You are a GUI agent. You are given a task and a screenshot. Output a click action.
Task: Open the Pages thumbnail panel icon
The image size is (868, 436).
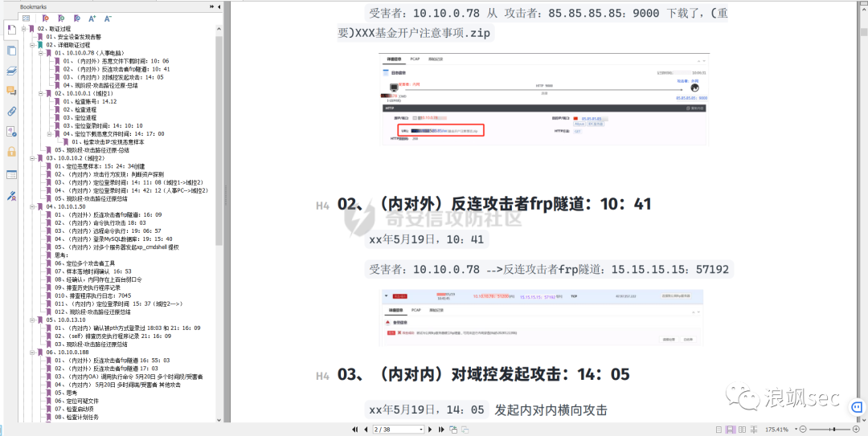11,51
